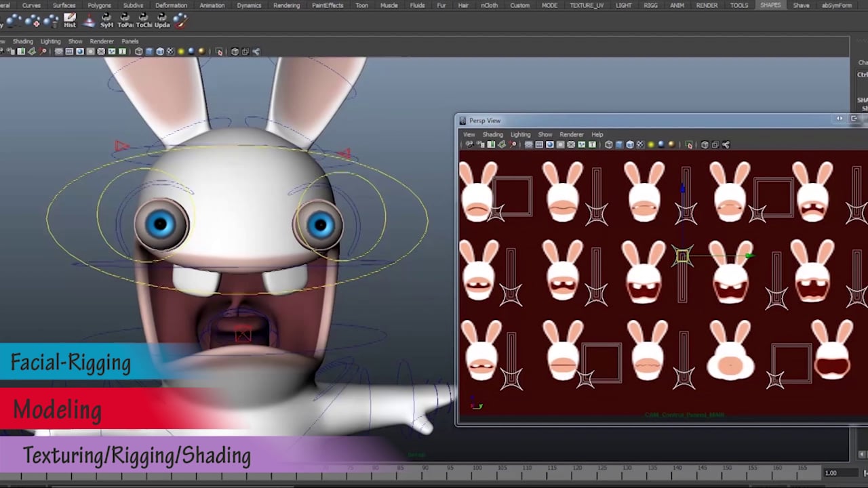The height and width of the screenshot is (488, 868).
Task: Switch to the RIGG shelf tab
Action: (x=650, y=5)
